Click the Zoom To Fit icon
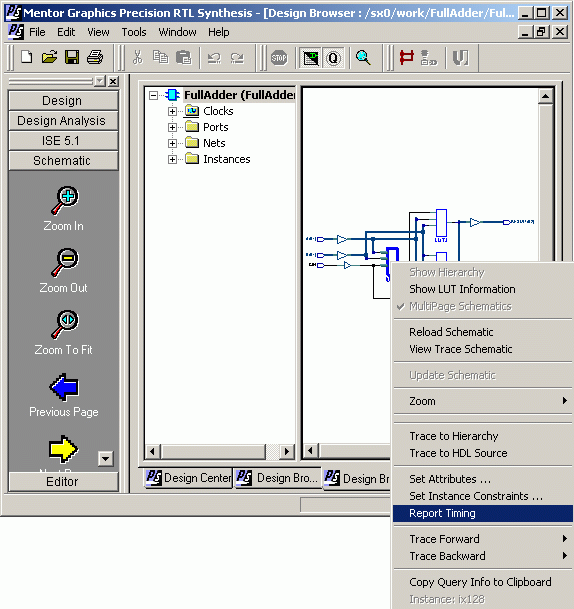Viewport: 574px width, 609px height. pyautogui.click(x=64, y=325)
